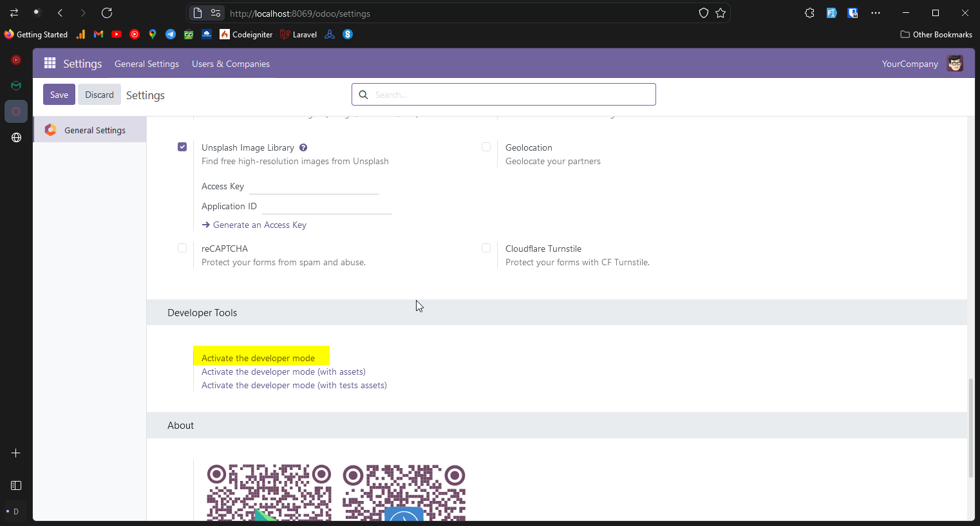Click the YourCompany switcher in navbar
This screenshot has height=526, width=980.
pos(910,64)
